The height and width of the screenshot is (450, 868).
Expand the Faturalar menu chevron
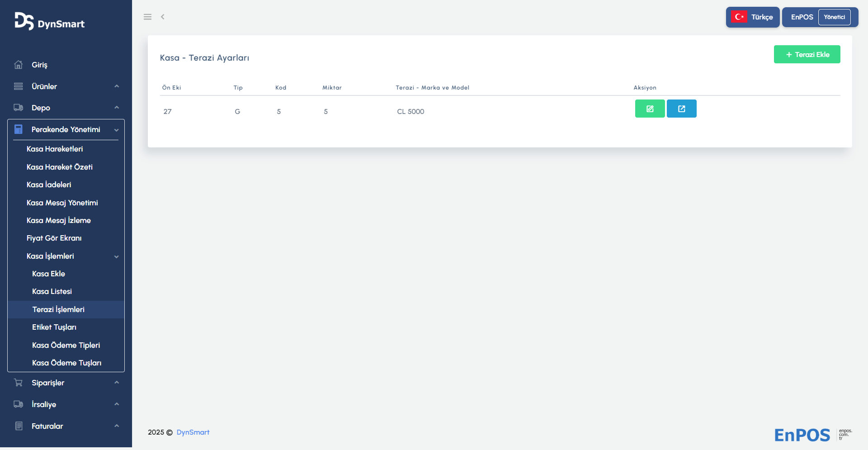pyautogui.click(x=117, y=426)
